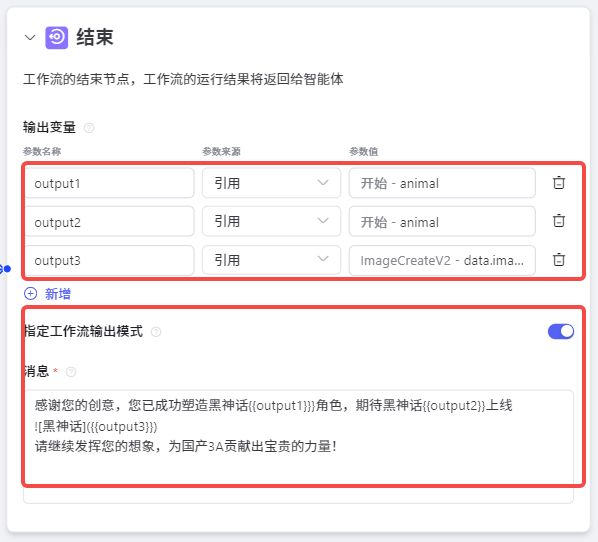Click the description 工作流的结束节点 text
This screenshot has width=598, height=542.
183,79
